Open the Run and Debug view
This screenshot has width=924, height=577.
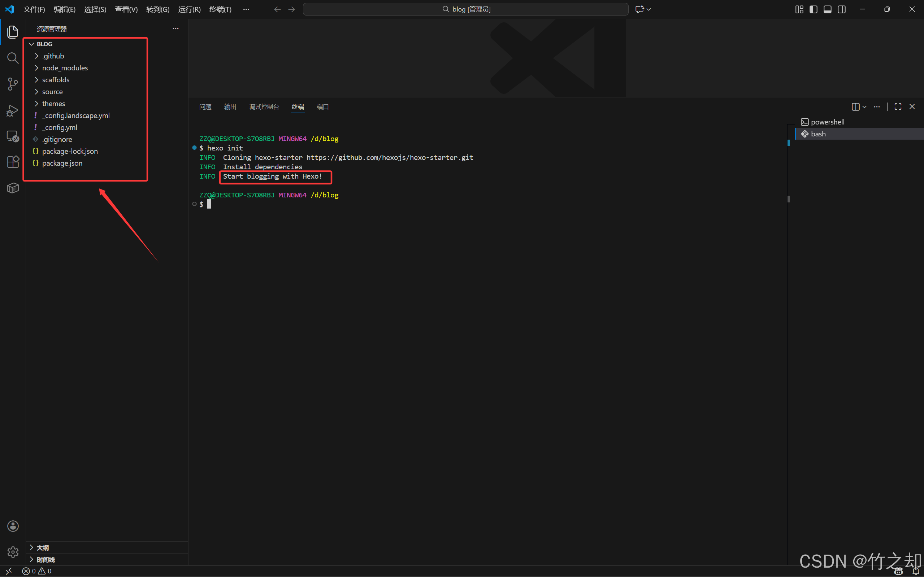coord(13,111)
